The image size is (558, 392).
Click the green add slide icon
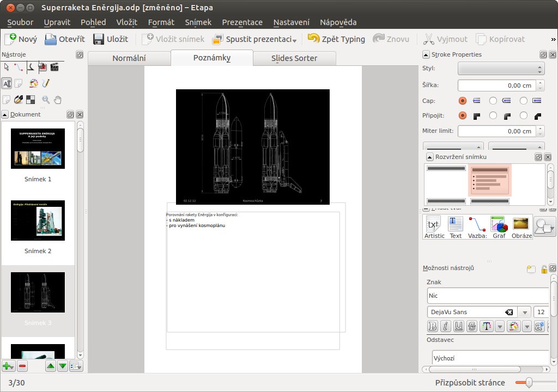(8, 366)
